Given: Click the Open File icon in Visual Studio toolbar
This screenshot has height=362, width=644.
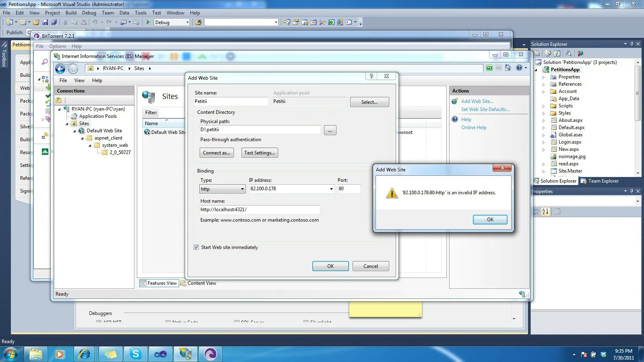Looking at the screenshot, I should [36, 23].
